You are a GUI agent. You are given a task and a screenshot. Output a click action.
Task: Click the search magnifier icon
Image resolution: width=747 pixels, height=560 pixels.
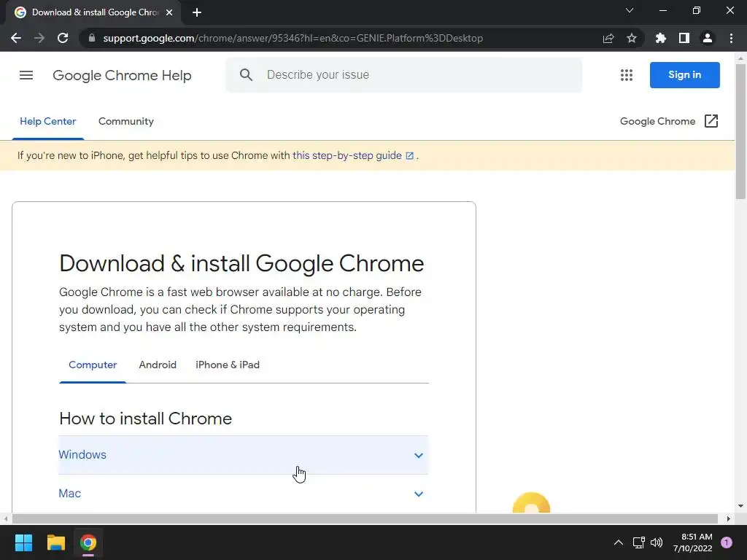click(x=246, y=75)
